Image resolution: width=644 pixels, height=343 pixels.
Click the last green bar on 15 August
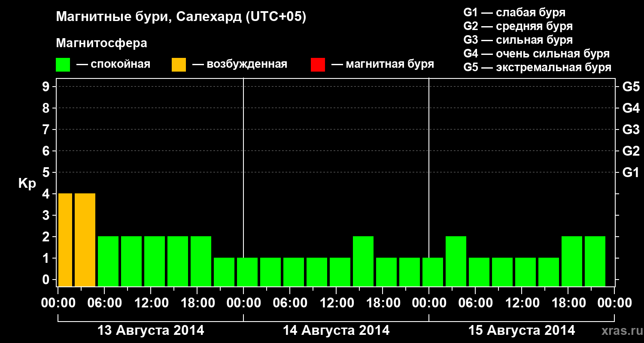click(x=595, y=261)
